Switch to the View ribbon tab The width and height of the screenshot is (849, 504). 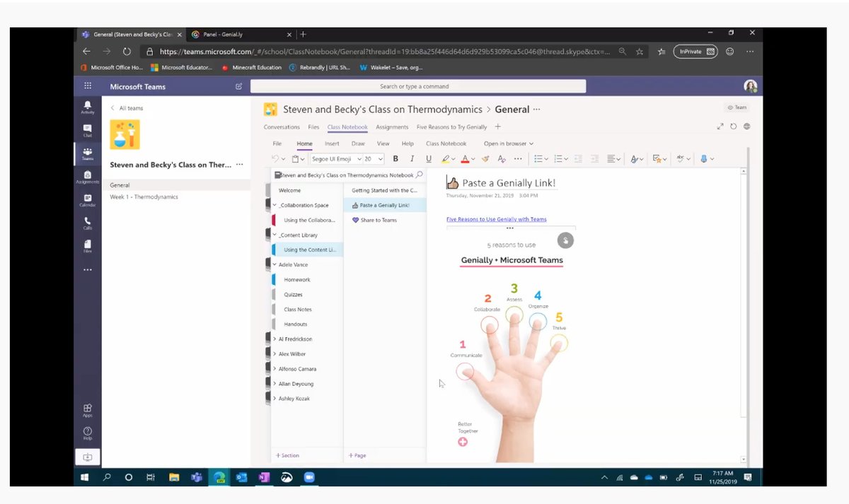pyautogui.click(x=383, y=143)
